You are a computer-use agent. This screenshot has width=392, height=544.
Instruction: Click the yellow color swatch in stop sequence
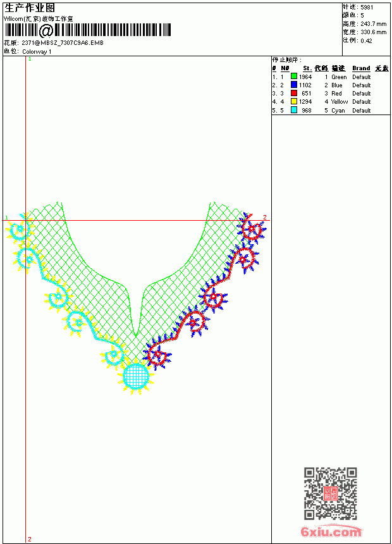pyautogui.click(x=294, y=102)
